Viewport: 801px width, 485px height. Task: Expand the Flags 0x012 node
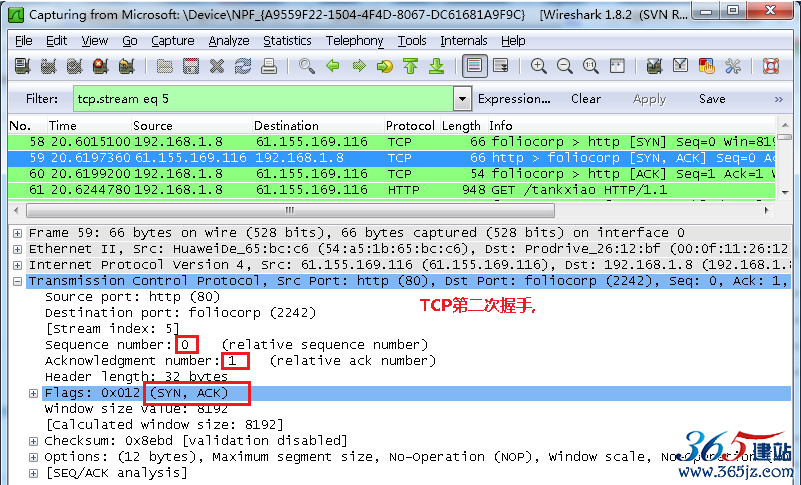(x=33, y=394)
